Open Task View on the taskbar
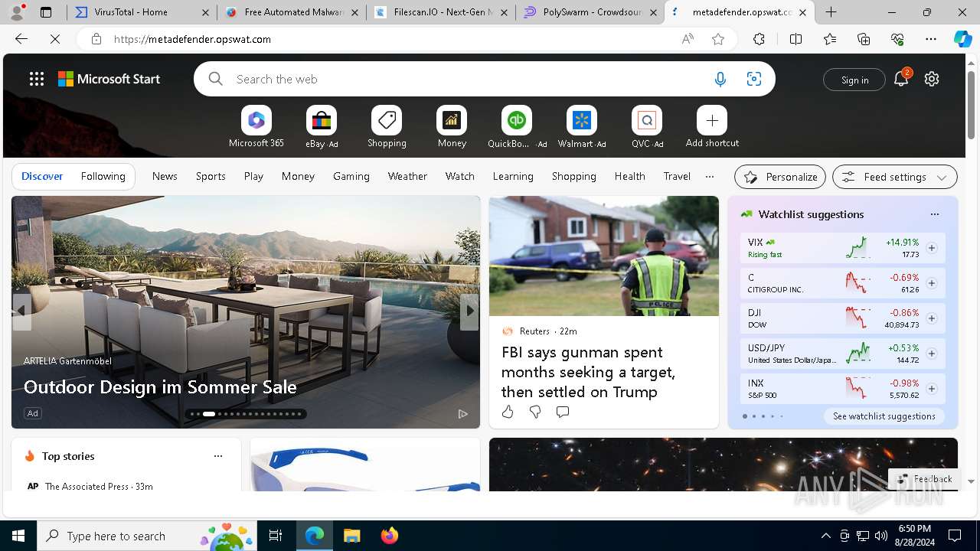Image resolution: width=980 pixels, height=551 pixels. pos(276,536)
